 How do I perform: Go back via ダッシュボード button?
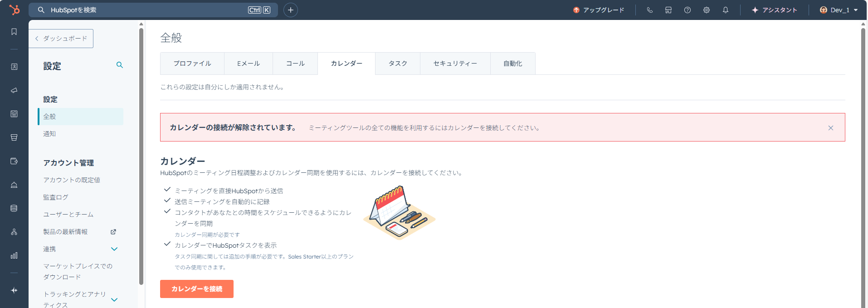tap(61, 39)
